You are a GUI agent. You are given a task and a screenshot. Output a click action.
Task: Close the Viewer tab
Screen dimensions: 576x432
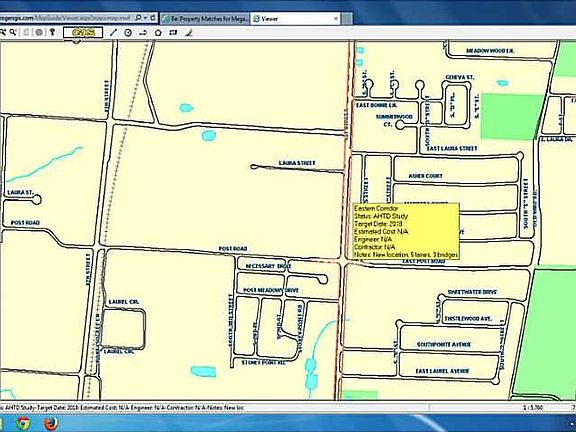click(335, 18)
